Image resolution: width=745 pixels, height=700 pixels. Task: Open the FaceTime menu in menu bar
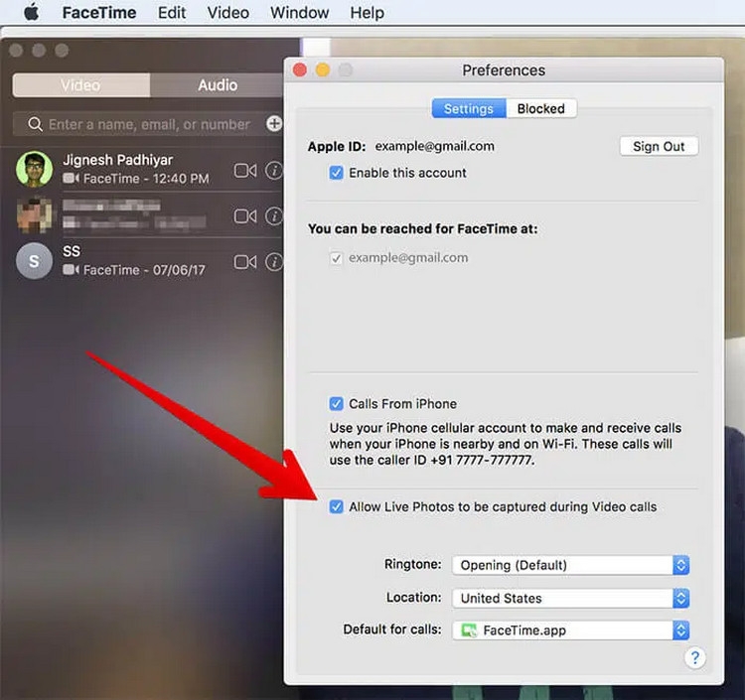[x=98, y=12]
